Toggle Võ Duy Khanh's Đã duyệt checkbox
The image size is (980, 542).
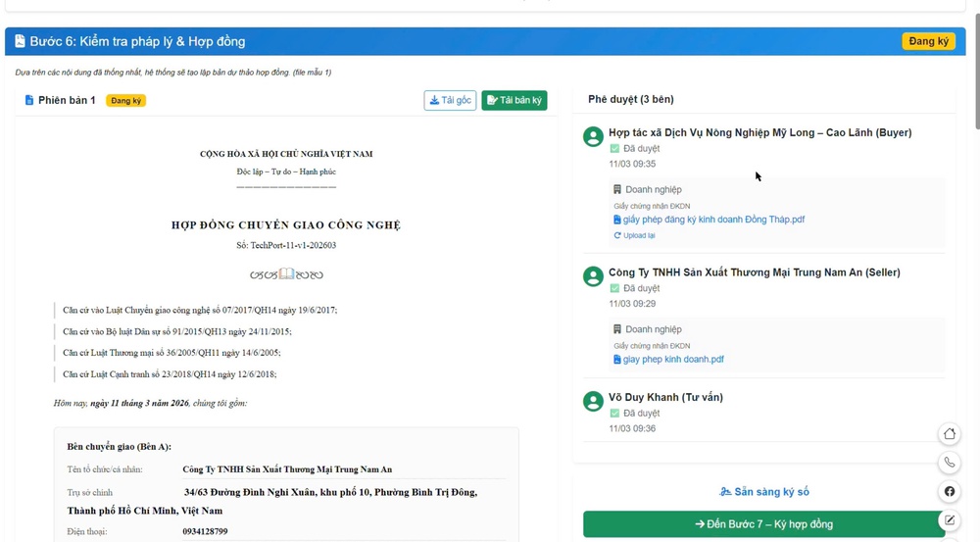pos(614,414)
